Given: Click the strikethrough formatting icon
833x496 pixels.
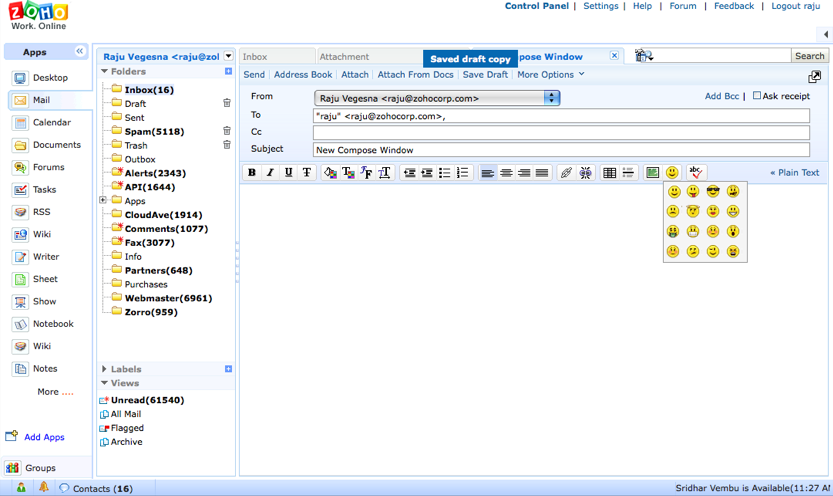Looking at the screenshot, I should point(307,173).
